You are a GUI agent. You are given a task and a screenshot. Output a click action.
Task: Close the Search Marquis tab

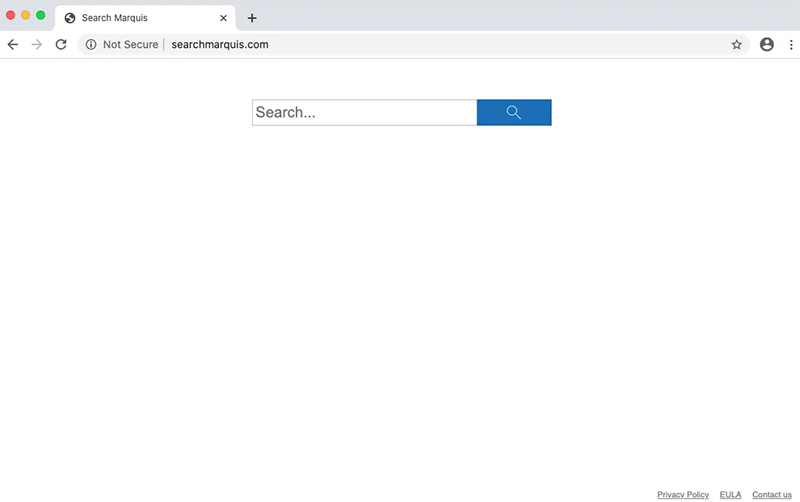click(224, 18)
